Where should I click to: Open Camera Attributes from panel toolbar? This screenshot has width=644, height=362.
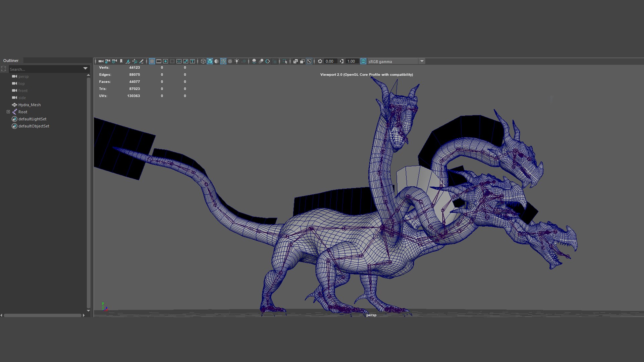pos(114,61)
